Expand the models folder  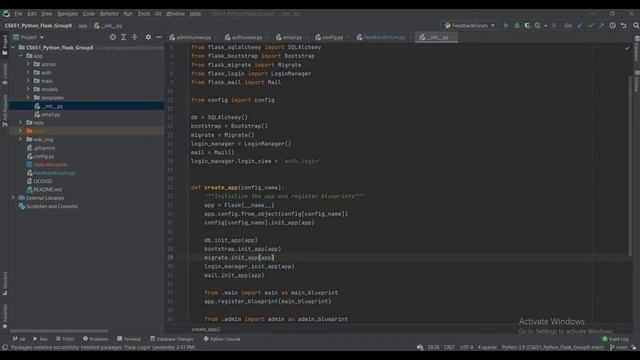pyautogui.click(x=28, y=89)
